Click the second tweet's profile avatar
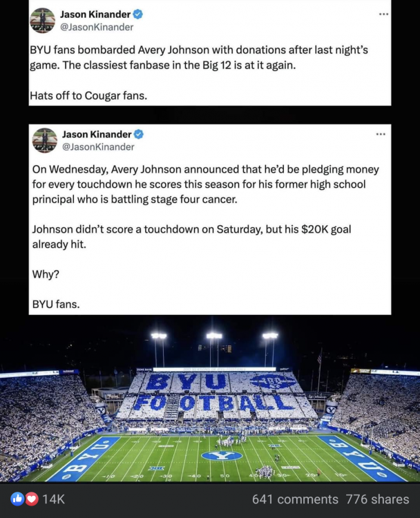 click(45, 140)
